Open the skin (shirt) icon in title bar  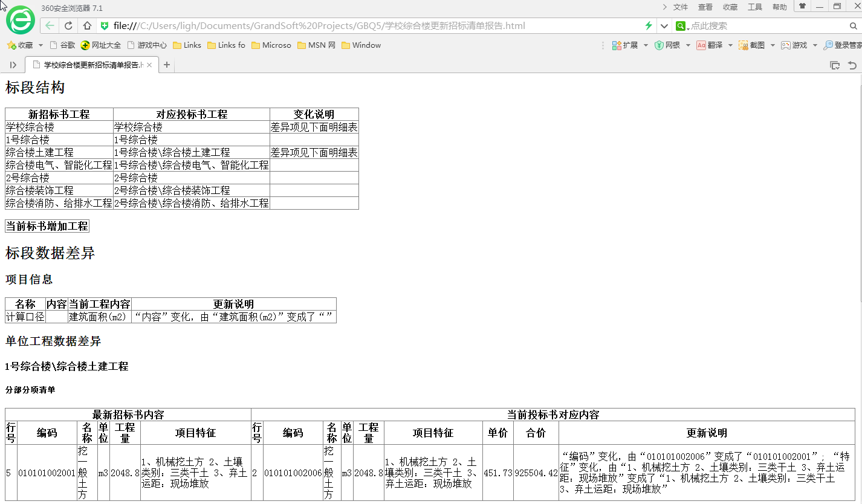point(802,7)
